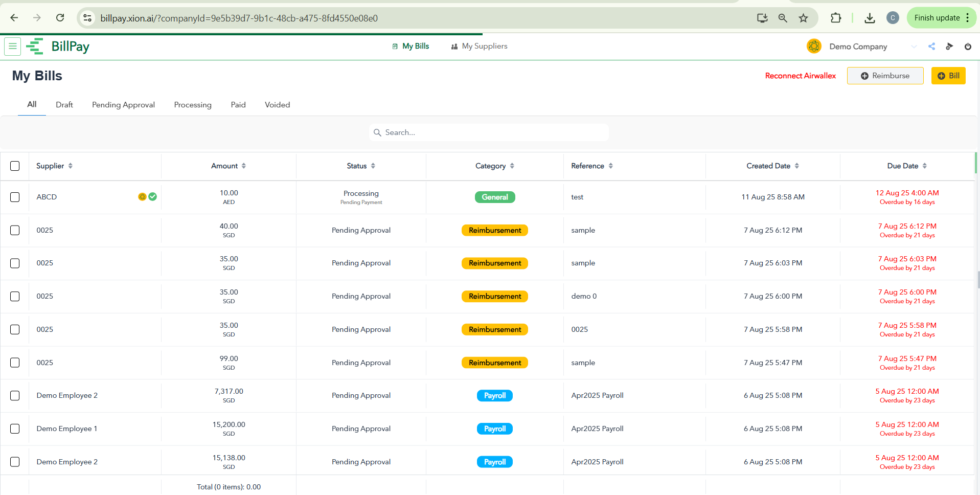Switch to the Processing tab
The image size is (980, 495).
pyautogui.click(x=193, y=105)
